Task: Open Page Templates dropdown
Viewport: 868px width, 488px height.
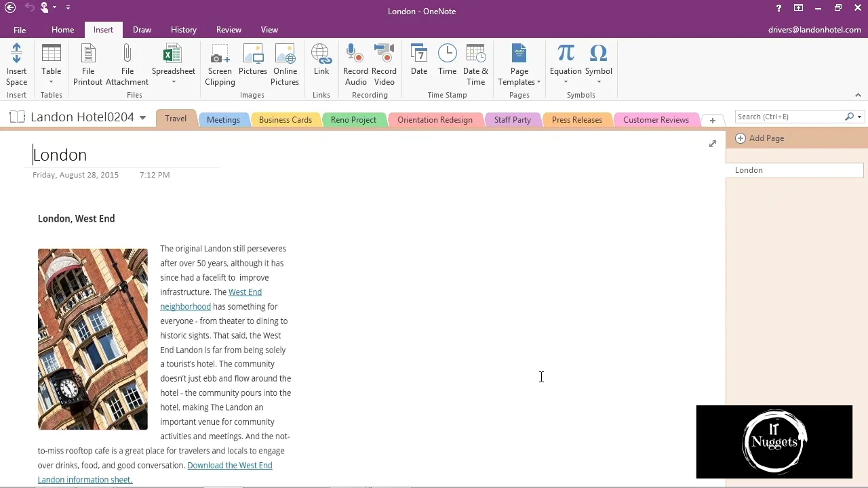Action: click(x=519, y=65)
